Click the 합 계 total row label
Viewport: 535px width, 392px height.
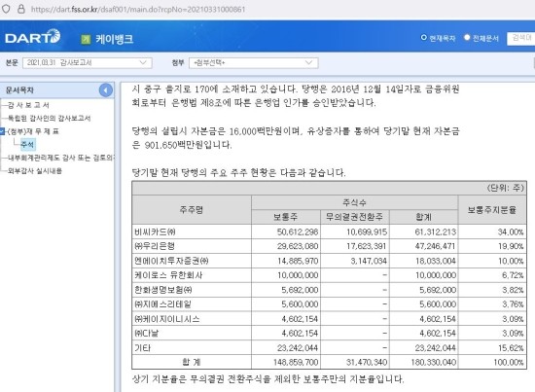(x=192, y=362)
